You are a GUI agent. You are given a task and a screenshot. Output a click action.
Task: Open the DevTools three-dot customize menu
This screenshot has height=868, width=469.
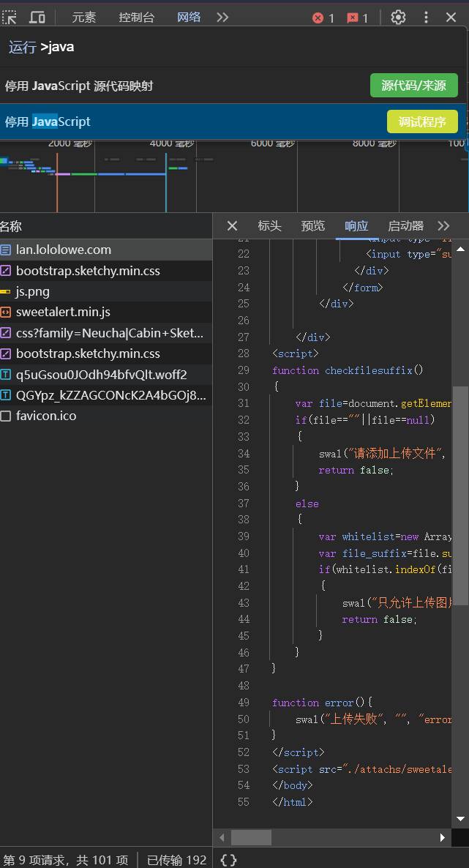[x=426, y=17]
